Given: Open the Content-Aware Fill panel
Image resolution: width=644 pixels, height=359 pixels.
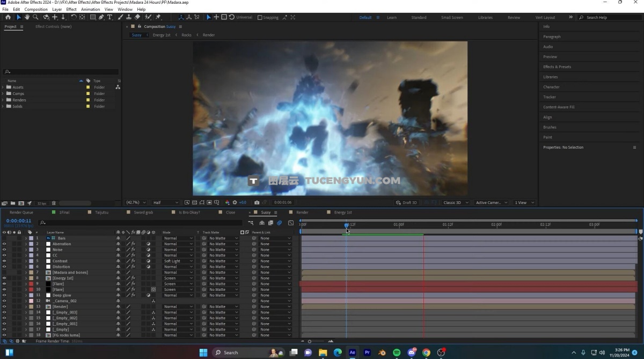Looking at the screenshot, I should (559, 107).
